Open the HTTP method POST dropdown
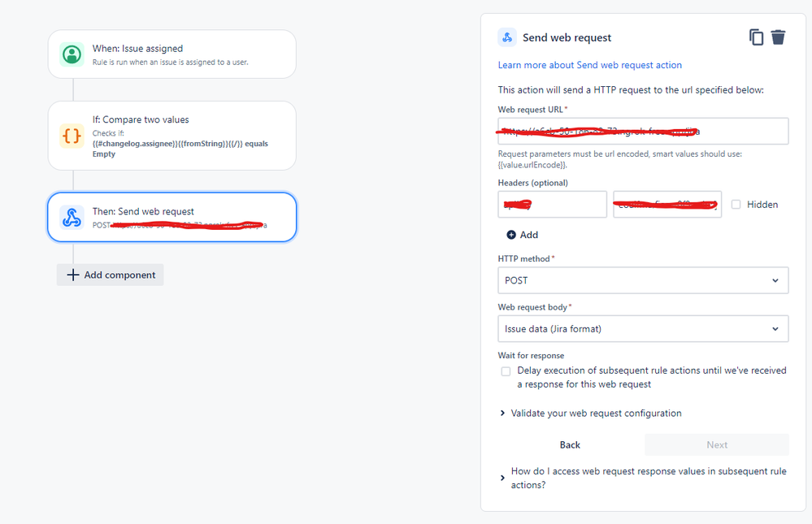The height and width of the screenshot is (524, 812). tap(643, 280)
